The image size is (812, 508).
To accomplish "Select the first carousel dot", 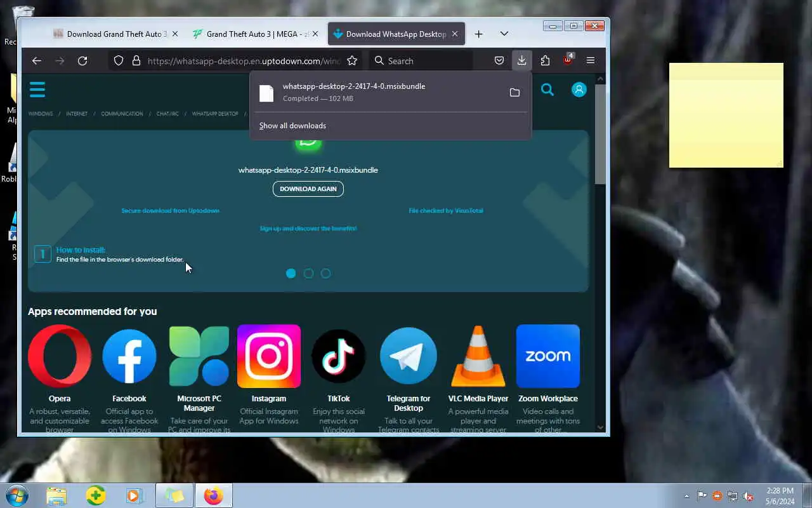I will coord(291,274).
